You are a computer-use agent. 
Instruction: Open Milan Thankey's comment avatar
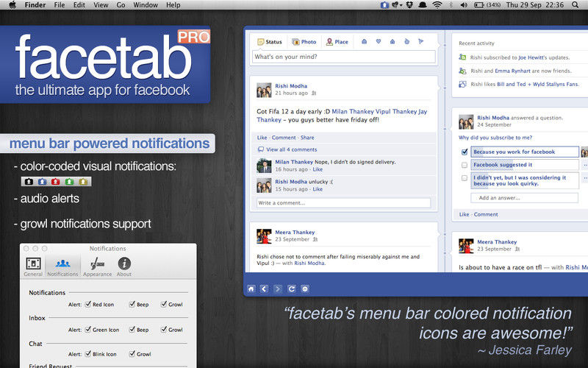point(264,166)
